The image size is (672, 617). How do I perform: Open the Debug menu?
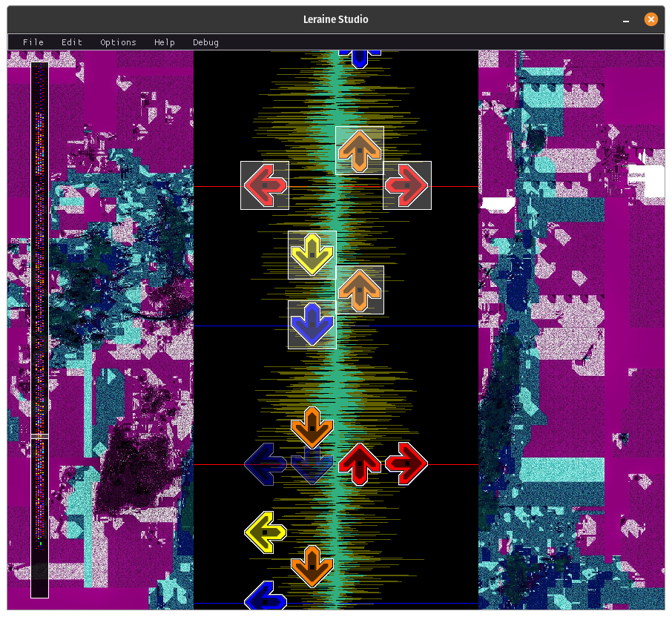click(x=205, y=42)
